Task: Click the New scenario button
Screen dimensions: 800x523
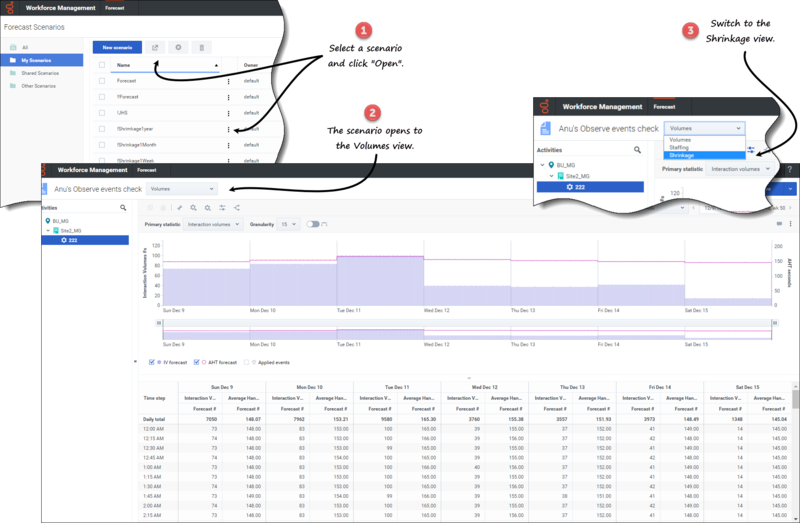Action: click(116, 47)
